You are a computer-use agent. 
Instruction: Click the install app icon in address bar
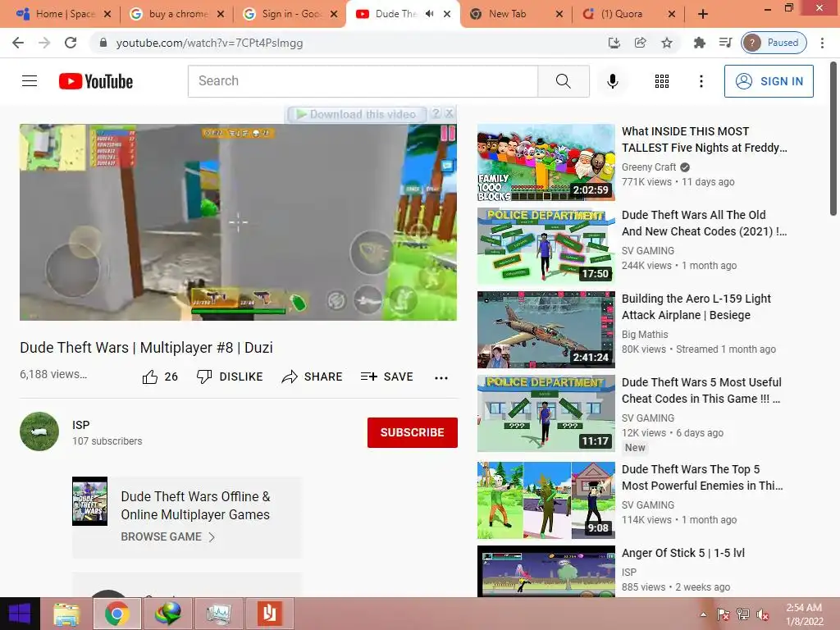pos(614,43)
